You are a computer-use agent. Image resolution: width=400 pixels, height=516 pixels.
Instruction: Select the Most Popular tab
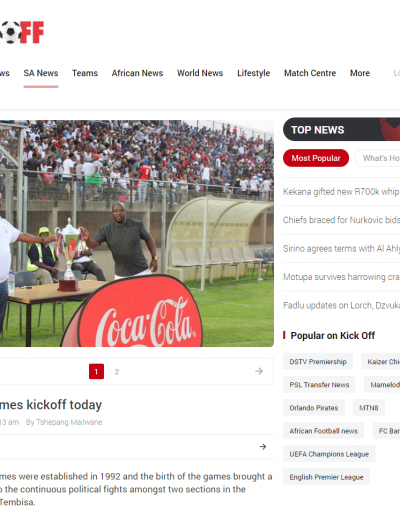(316, 158)
